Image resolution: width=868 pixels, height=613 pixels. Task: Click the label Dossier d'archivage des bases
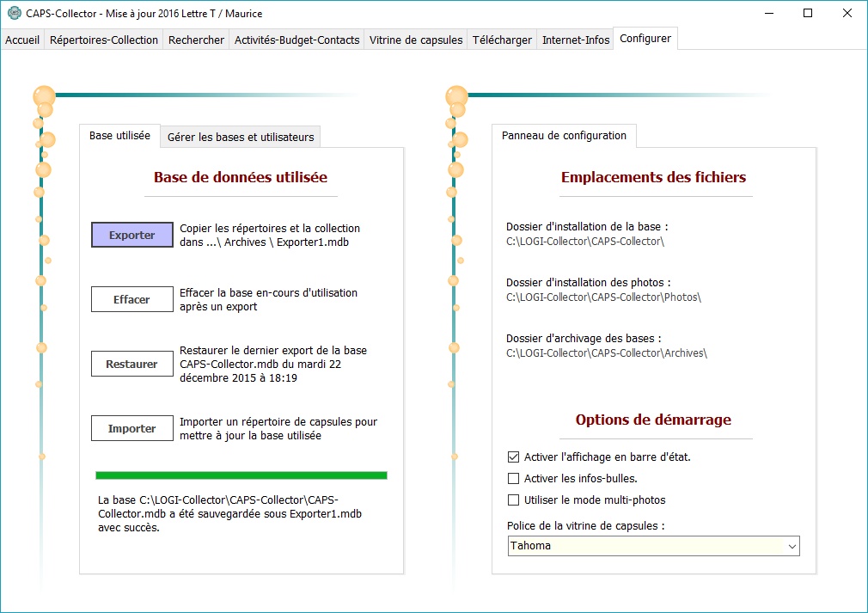tap(584, 339)
